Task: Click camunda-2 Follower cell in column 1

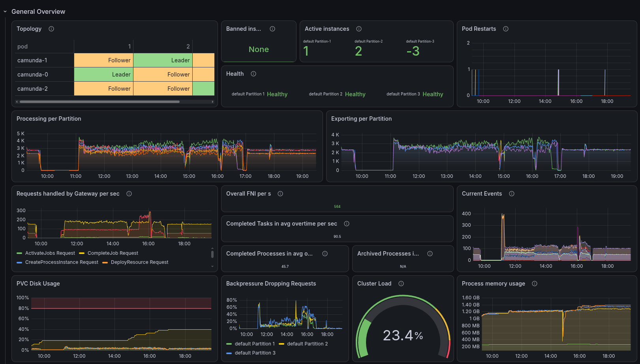Action: (x=103, y=89)
